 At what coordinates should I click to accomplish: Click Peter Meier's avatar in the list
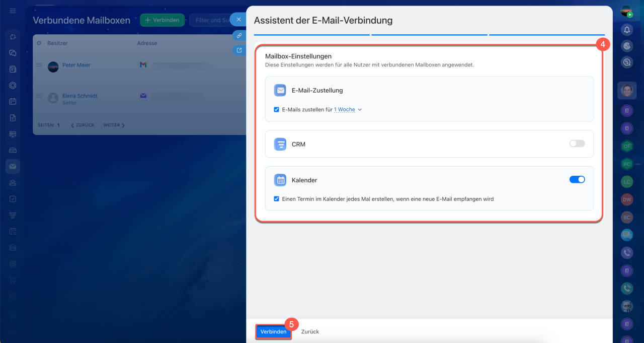click(53, 67)
